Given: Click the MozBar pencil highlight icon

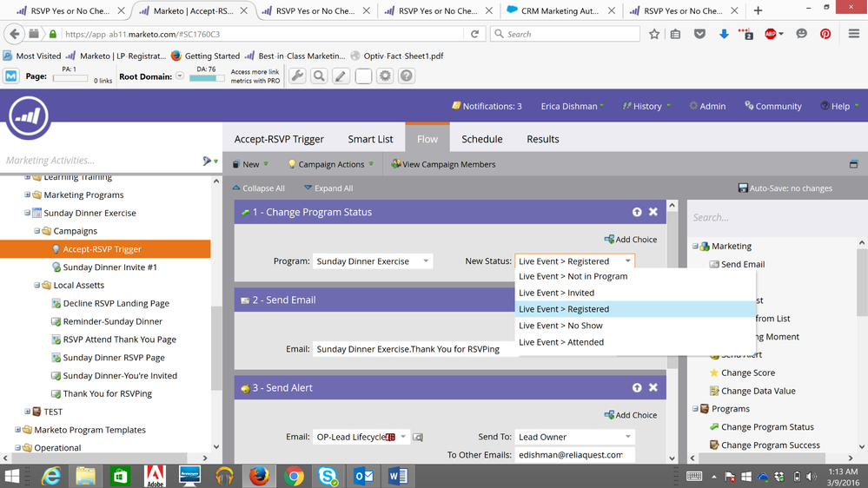Looking at the screenshot, I should (341, 76).
